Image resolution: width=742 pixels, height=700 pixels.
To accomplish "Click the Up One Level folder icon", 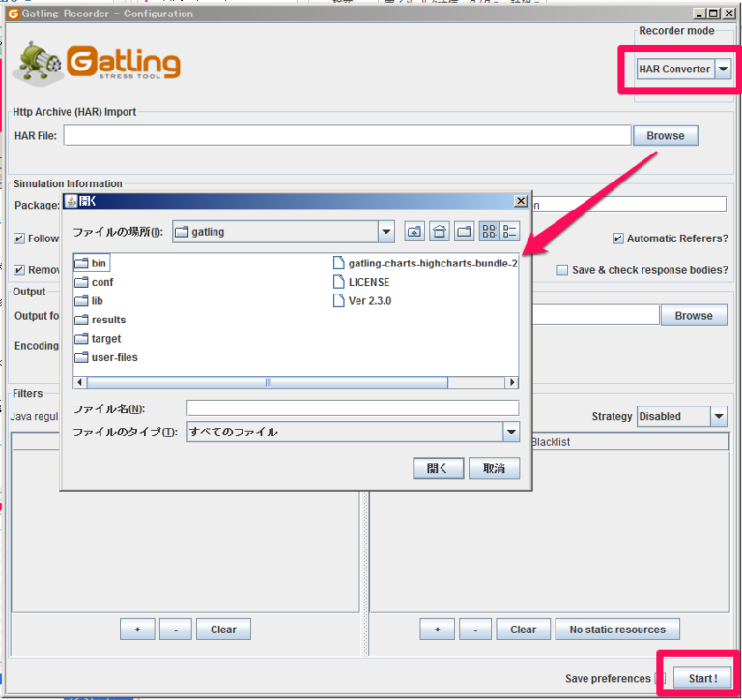I will coord(414,232).
